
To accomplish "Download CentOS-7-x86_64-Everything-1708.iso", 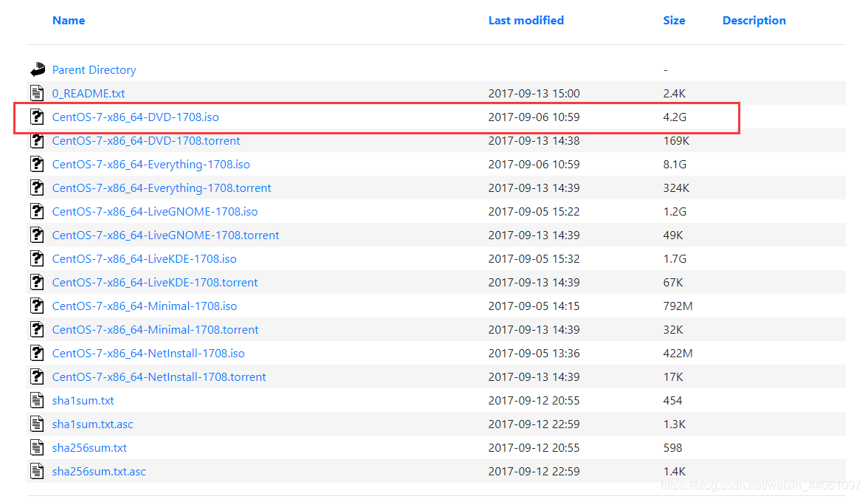I will coord(151,165).
